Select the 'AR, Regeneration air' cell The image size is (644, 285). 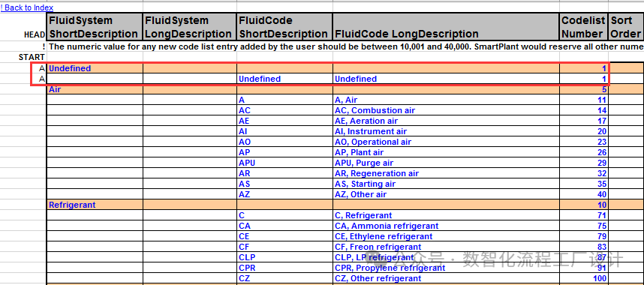446,173
